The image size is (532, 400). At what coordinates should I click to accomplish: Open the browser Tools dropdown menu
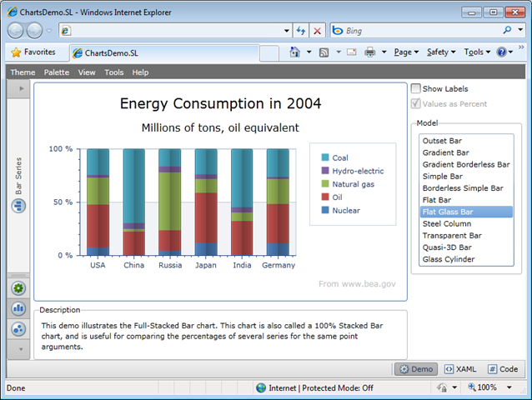[477, 52]
